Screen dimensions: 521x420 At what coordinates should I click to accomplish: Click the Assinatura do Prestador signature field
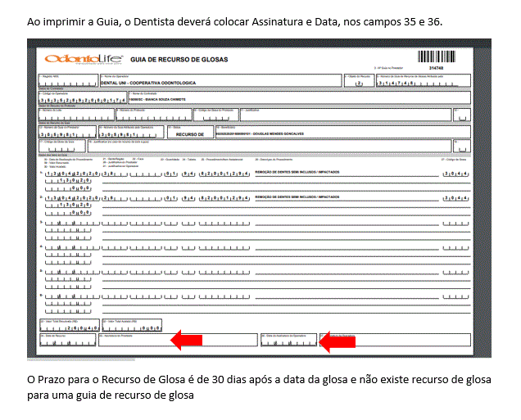(x=178, y=340)
